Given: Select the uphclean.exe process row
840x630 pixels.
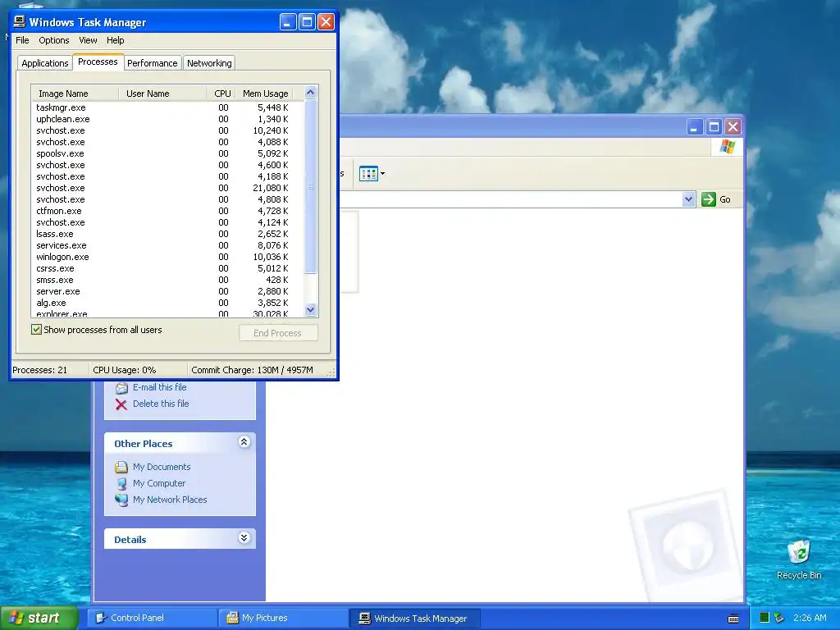Looking at the screenshot, I should [x=167, y=119].
